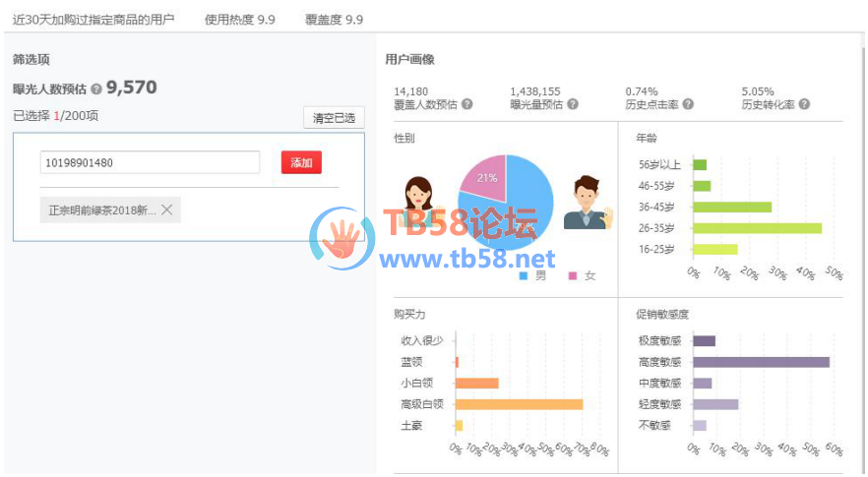
Task: Click the 56岁以上 age bar
Action: (x=700, y=164)
